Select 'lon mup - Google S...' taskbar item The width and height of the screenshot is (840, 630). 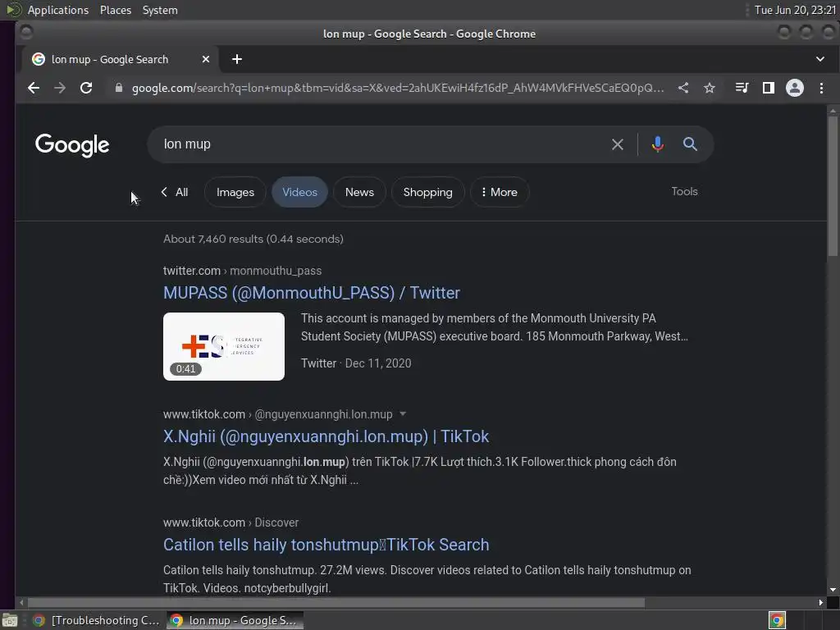coord(235,620)
